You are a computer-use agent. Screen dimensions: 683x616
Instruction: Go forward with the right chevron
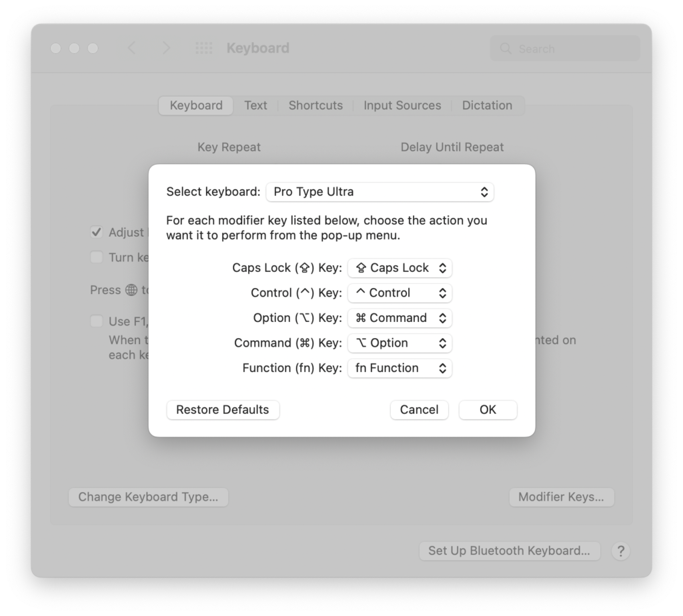[x=166, y=47]
